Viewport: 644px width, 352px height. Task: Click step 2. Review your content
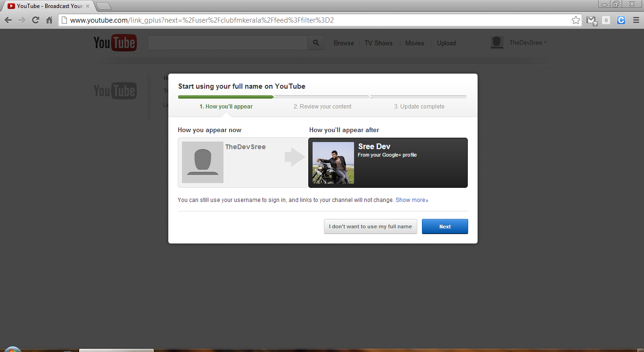coord(322,107)
